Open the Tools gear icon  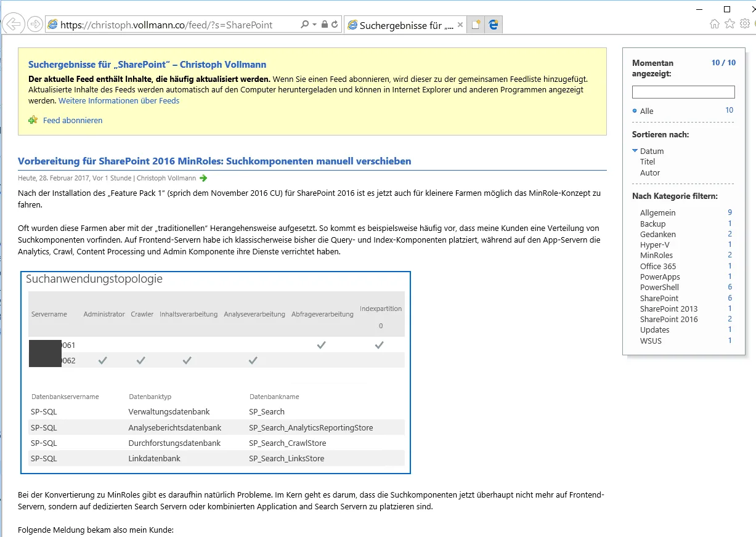(744, 24)
